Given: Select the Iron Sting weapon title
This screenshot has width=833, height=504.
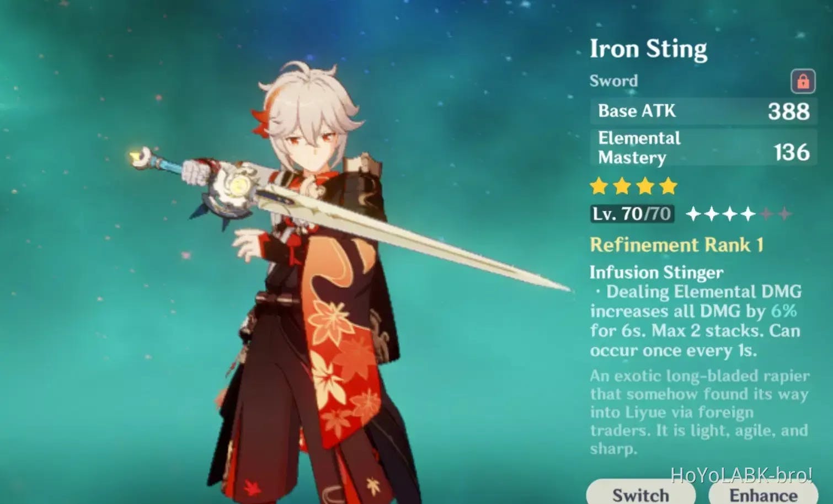Looking at the screenshot, I should coord(648,49).
